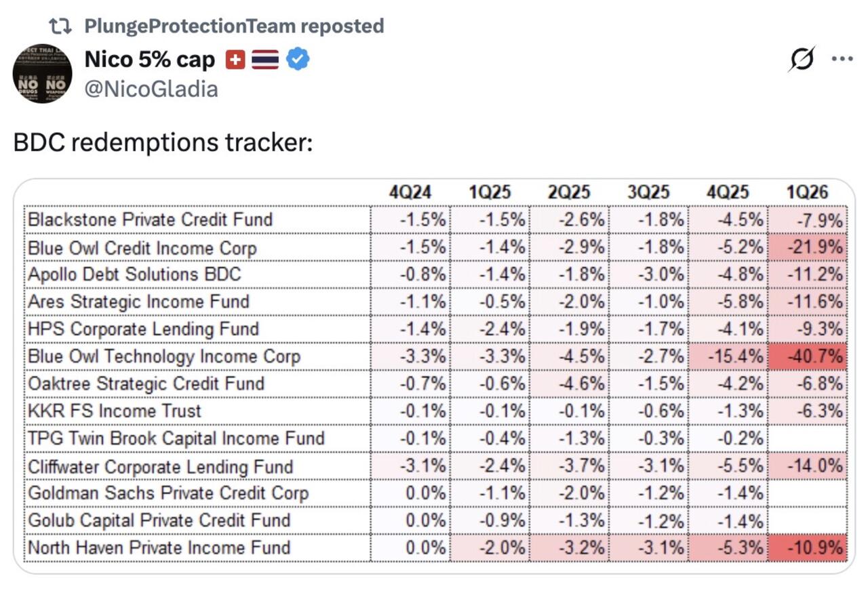Screen dimensions: 868x591
Task: Click the Nico 5% cap display name
Action: [x=149, y=60]
